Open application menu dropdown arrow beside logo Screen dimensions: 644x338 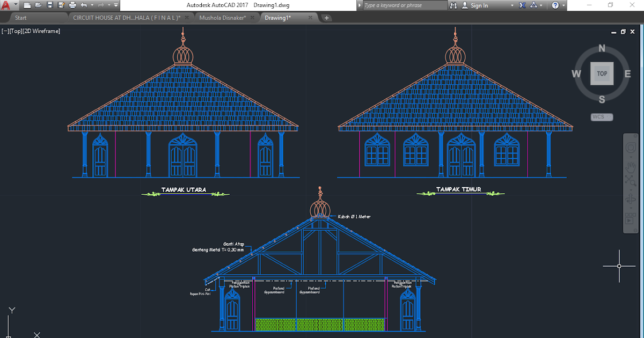point(15,5)
